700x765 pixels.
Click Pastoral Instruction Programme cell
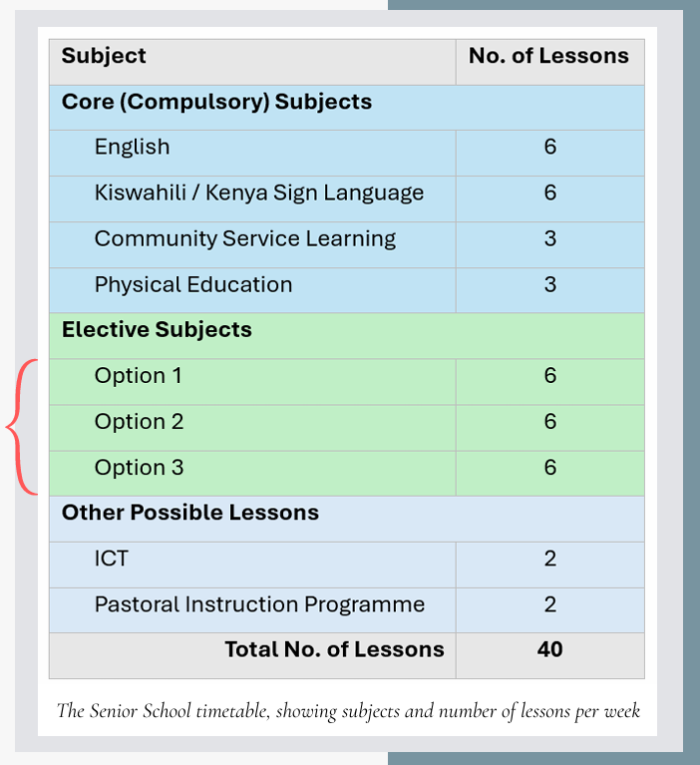click(259, 604)
